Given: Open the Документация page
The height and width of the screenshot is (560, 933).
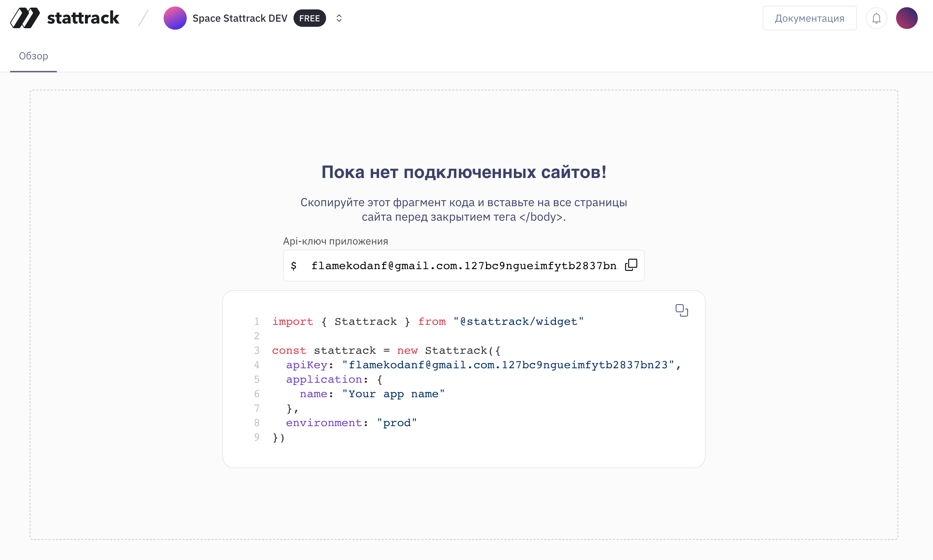Looking at the screenshot, I should pos(810,18).
